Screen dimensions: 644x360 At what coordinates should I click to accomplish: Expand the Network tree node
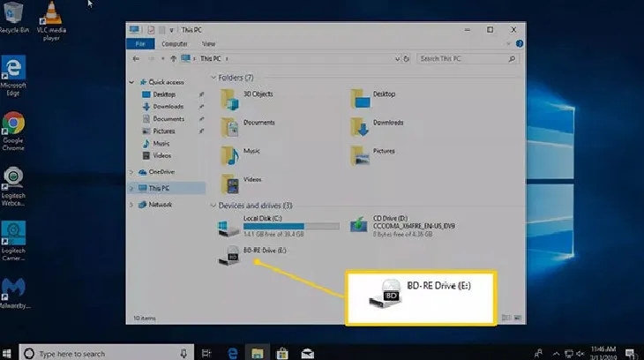[131, 205]
